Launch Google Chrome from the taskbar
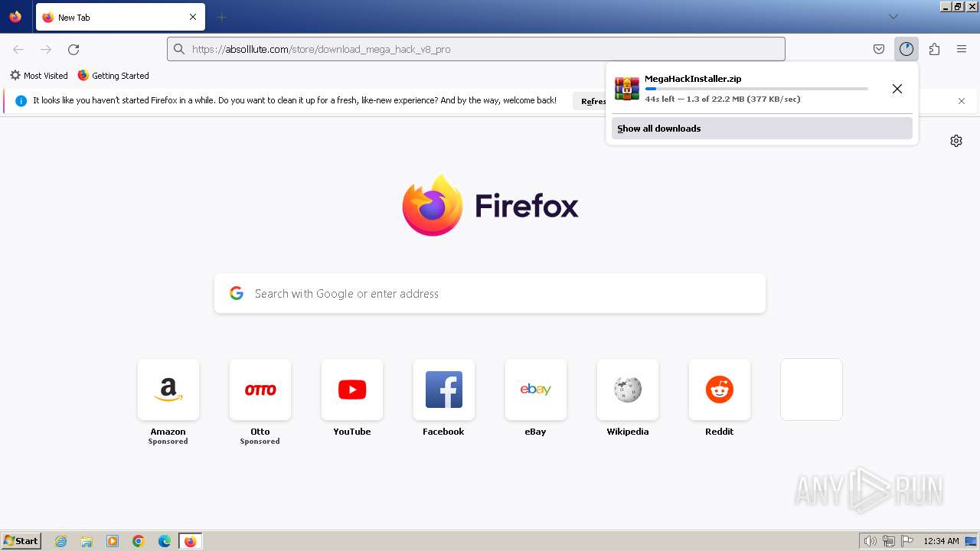The image size is (980, 551). click(139, 541)
